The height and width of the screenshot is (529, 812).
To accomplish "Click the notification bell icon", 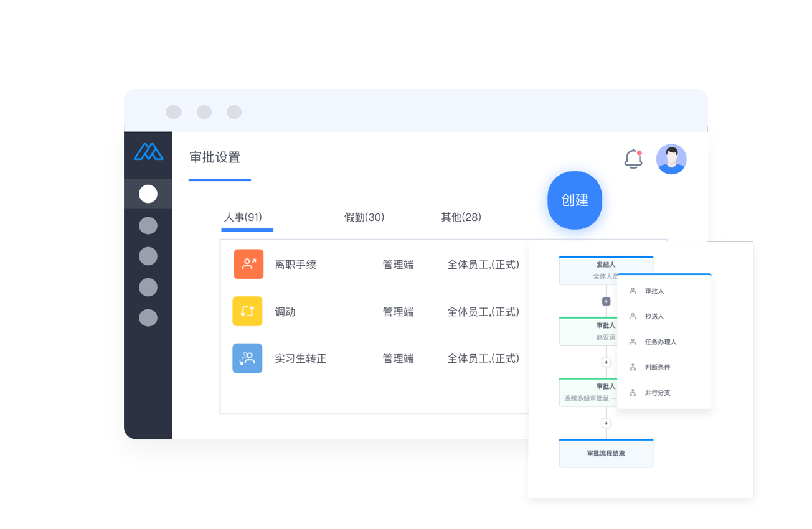I will (633, 159).
